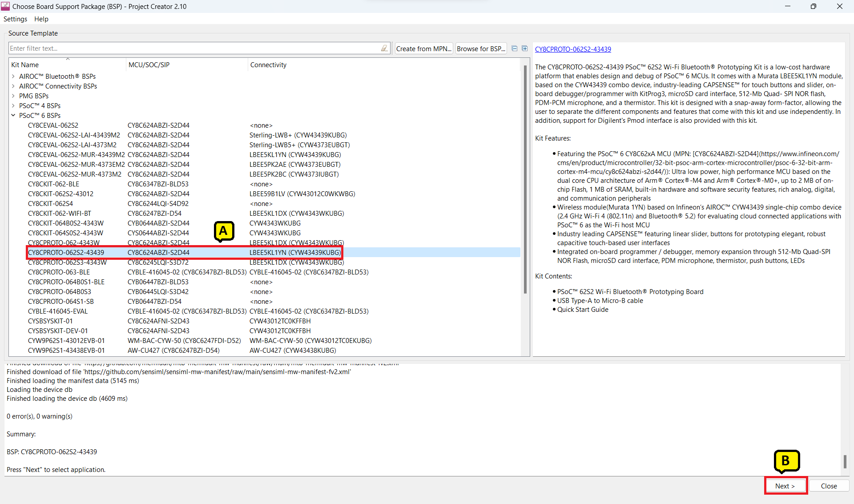
Task: Click the AW-CU427 (CYW43438KUBG) connectivity cell
Action: [x=293, y=351]
